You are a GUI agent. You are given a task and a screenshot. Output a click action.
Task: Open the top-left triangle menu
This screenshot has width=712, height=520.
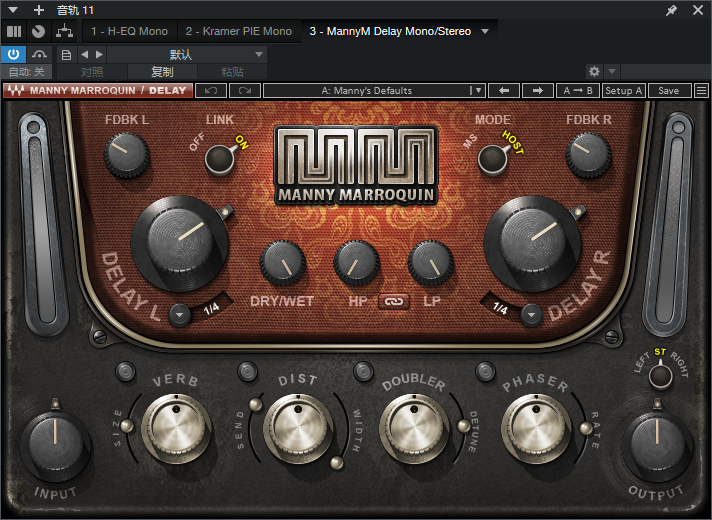[13, 10]
